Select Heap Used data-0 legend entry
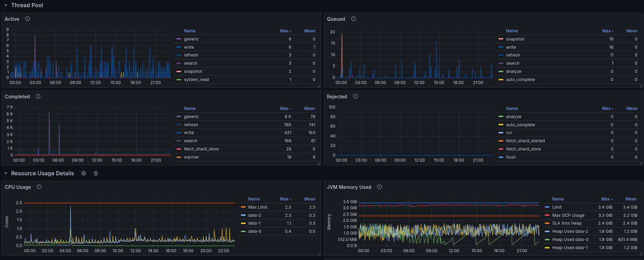 (x=570, y=240)
